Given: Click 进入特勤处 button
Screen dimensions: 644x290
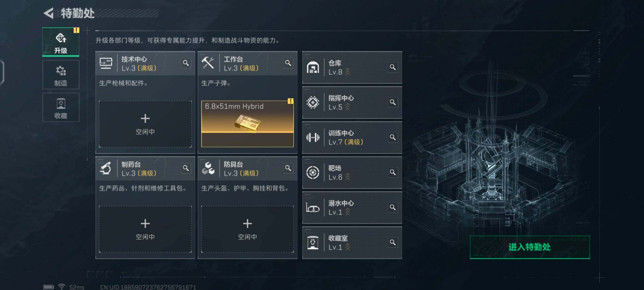Looking at the screenshot, I should pyautogui.click(x=530, y=247).
